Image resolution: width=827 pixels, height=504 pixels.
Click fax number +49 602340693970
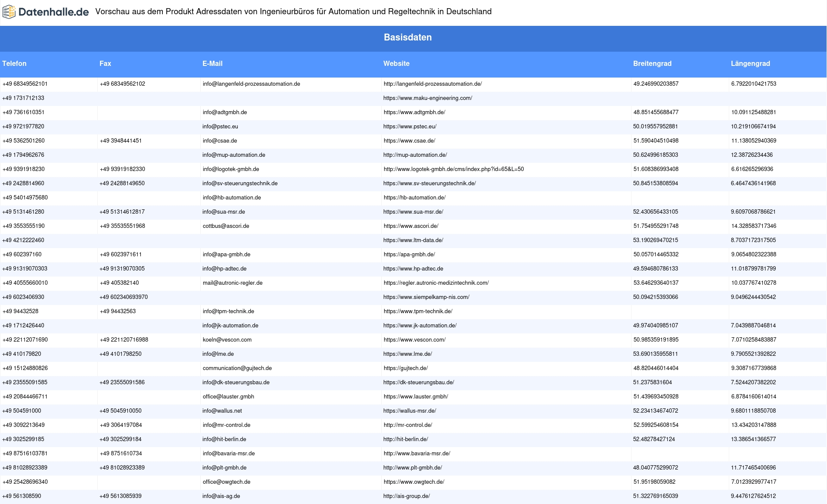pos(124,297)
